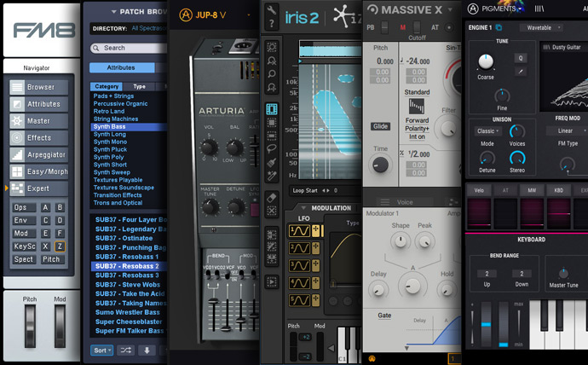Switch to the Attributes tab in patch browser
588x365 pixels.
pos(119,67)
